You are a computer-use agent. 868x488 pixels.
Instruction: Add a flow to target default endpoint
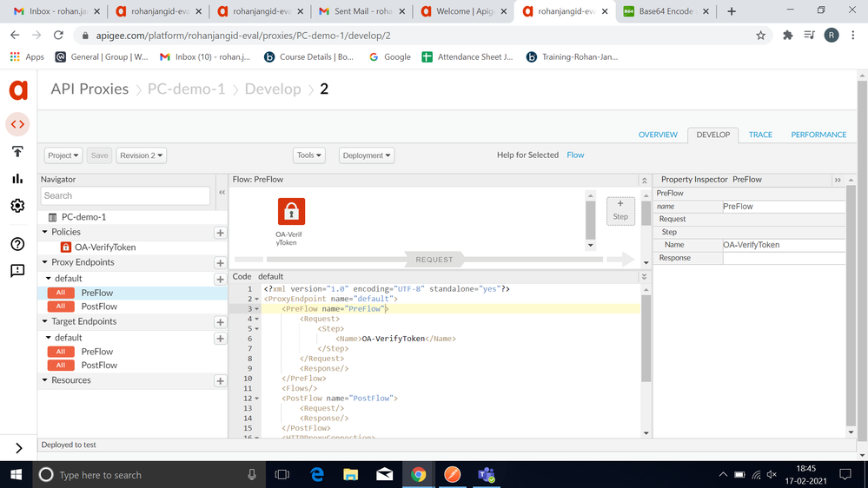(x=221, y=338)
